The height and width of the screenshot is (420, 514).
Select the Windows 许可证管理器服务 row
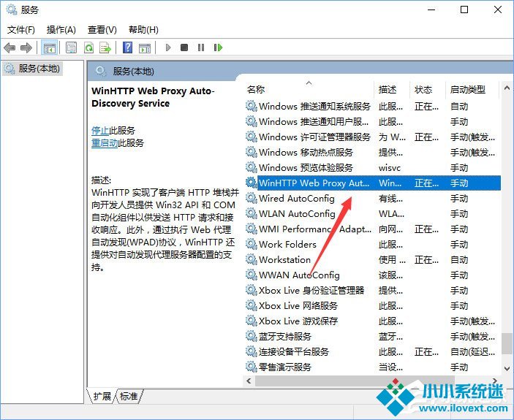point(373,137)
